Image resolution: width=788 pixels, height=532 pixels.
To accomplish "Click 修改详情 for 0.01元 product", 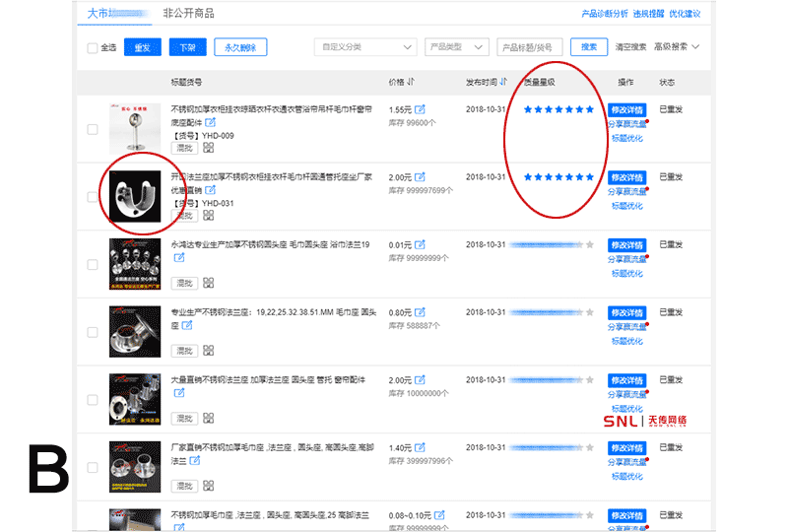I will coord(627,245).
